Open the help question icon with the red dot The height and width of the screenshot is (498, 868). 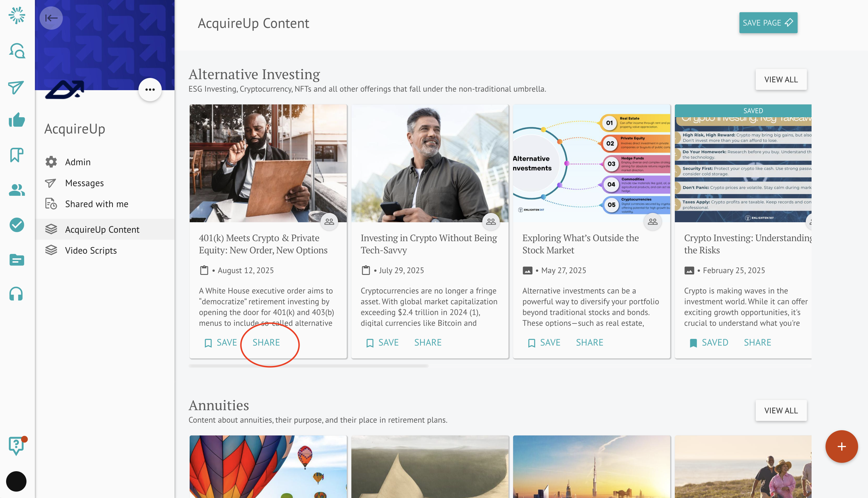point(16,446)
